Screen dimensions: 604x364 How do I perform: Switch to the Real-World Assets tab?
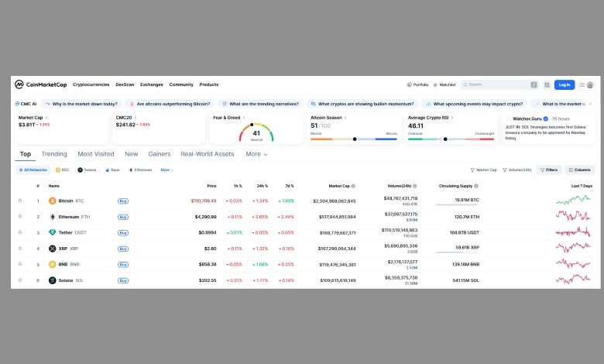point(208,154)
